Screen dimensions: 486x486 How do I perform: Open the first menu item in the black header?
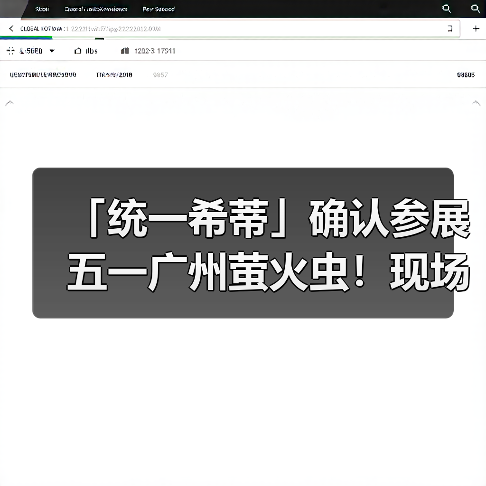pos(42,9)
